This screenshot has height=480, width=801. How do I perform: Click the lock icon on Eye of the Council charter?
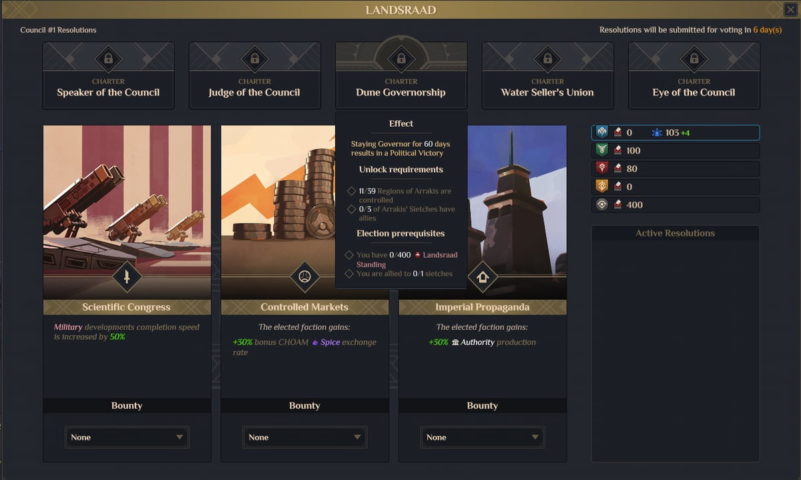tap(694, 59)
